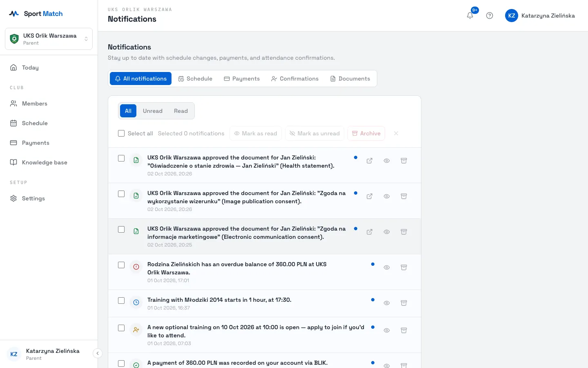Screen dimensions: 588x368
Task: Open Katarzyna Zielińska user menu in header
Action: [x=540, y=16]
